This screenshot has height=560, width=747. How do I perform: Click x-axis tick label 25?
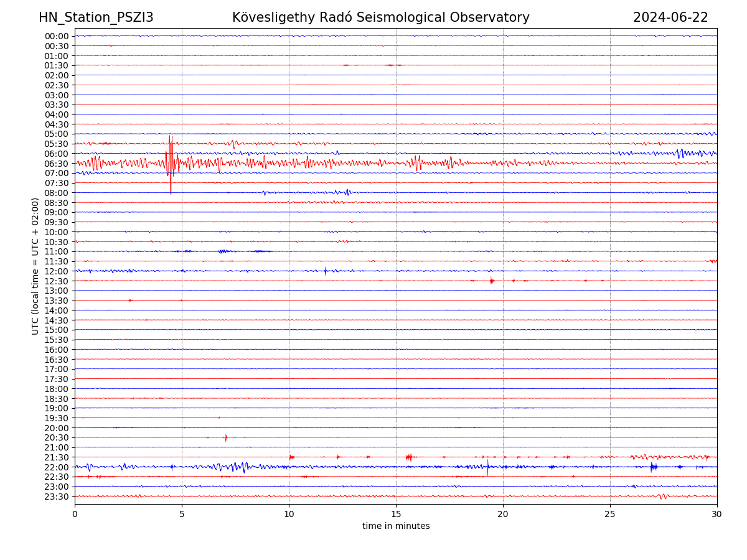coord(610,514)
